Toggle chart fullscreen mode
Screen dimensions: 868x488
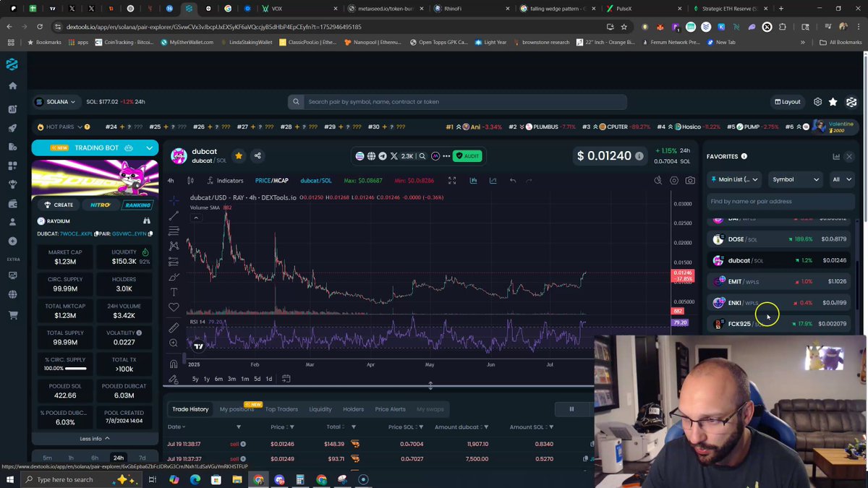[x=452, y=180]
